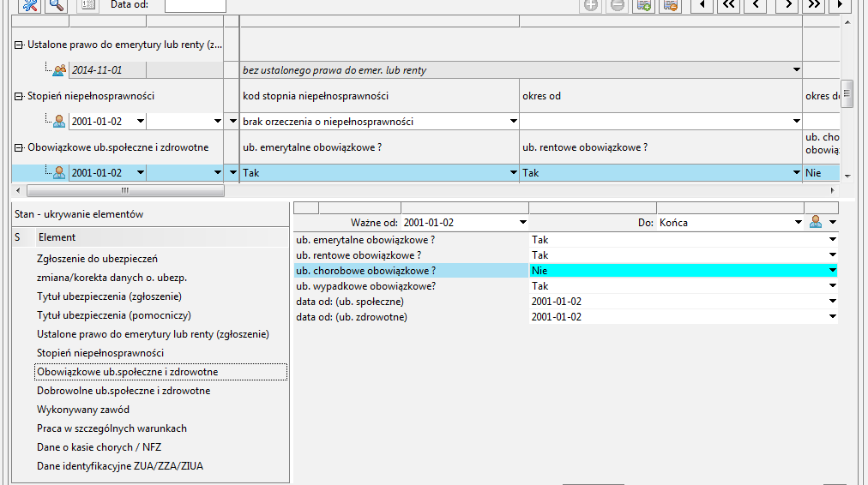
Task: Open dropdown for bez ustalonego prawa field
Action: [796, 70]
